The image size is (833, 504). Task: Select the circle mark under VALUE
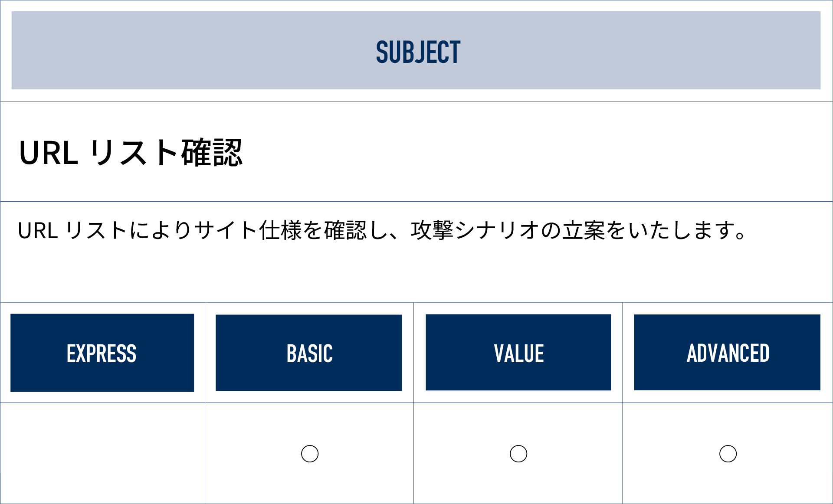[x=518, y=454]
